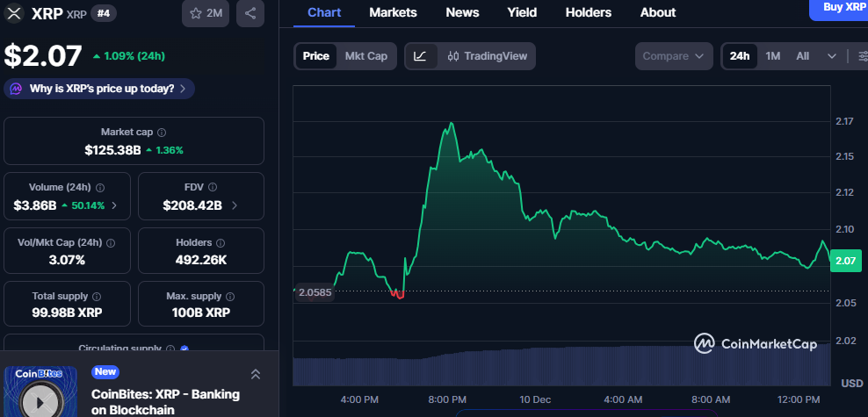868x417 pixels.
Task: Click the volume bars below the chart
Action: [x=562, y=367]
